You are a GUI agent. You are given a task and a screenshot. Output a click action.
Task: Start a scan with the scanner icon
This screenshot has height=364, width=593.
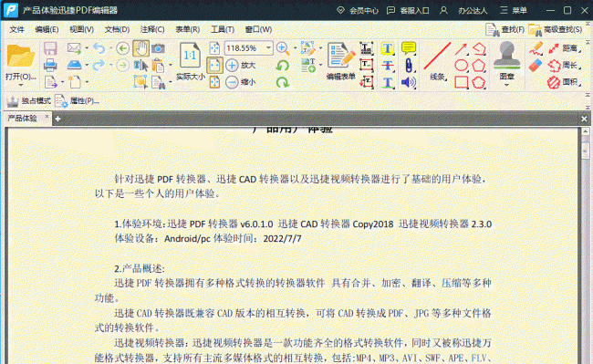coord(74,65)
